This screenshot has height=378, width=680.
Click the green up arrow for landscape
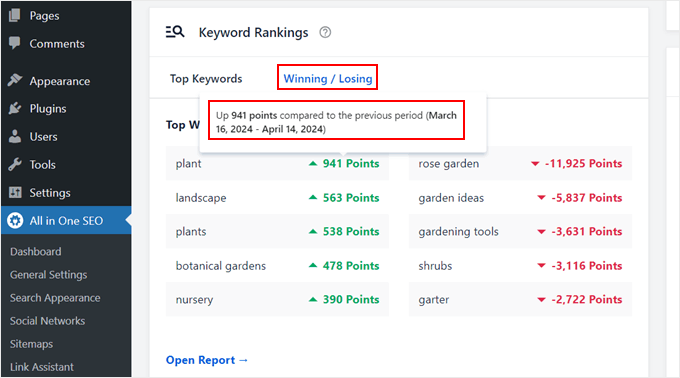click(x=313, y=197)
